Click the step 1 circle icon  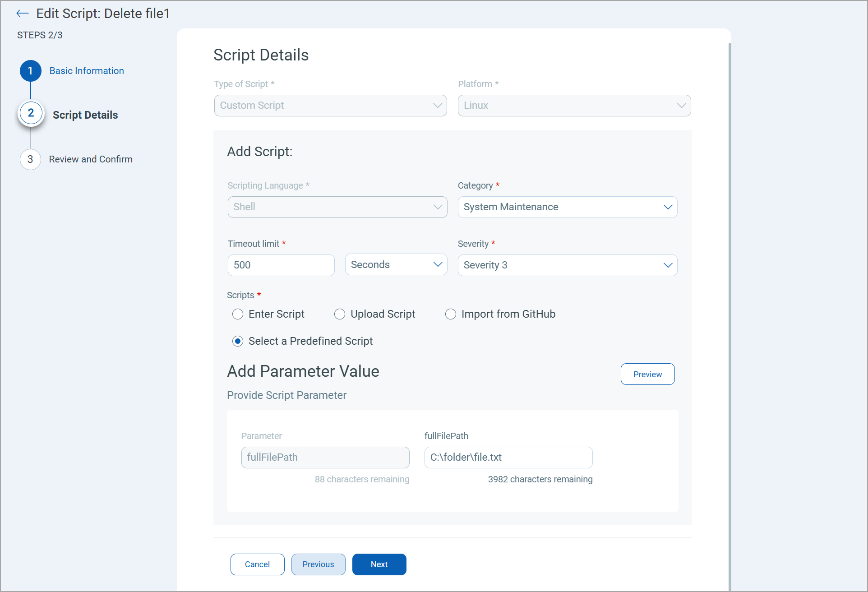(30, 71)
